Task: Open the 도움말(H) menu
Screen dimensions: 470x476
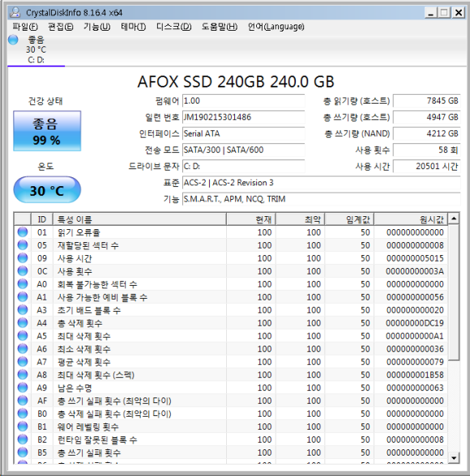Action: pos(220,27)
